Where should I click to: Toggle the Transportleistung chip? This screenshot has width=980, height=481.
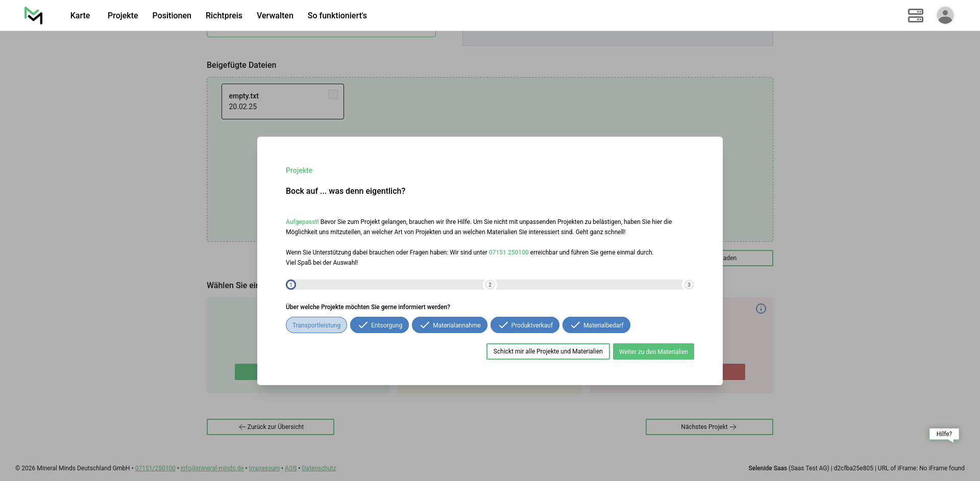316,325
